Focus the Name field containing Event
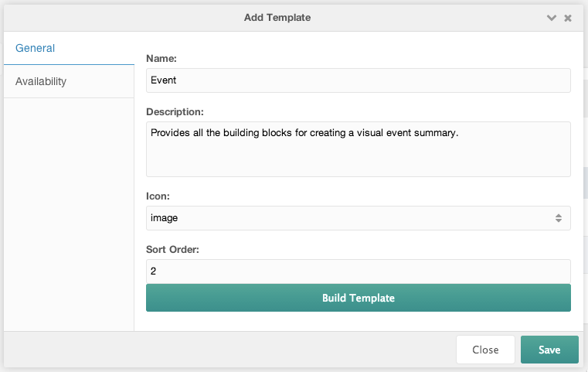588x372 pixels. click(x=358, y=80)
